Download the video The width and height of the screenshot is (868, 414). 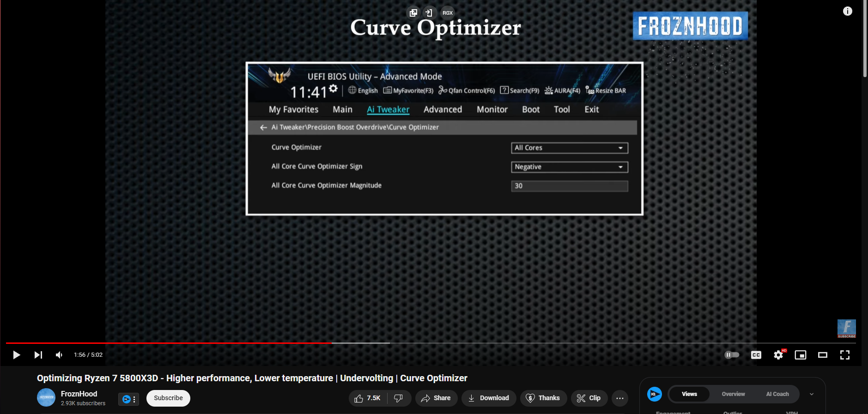(489, 398)
